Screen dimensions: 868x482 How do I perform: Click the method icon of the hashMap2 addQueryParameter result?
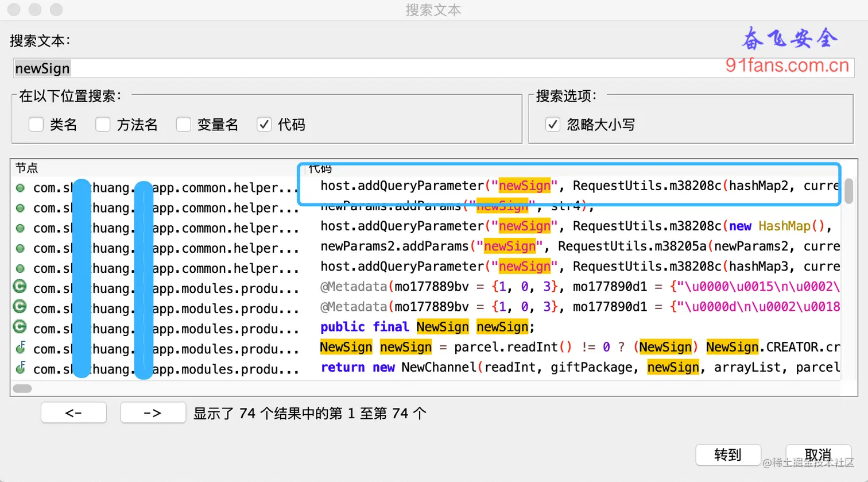point(20,188)
